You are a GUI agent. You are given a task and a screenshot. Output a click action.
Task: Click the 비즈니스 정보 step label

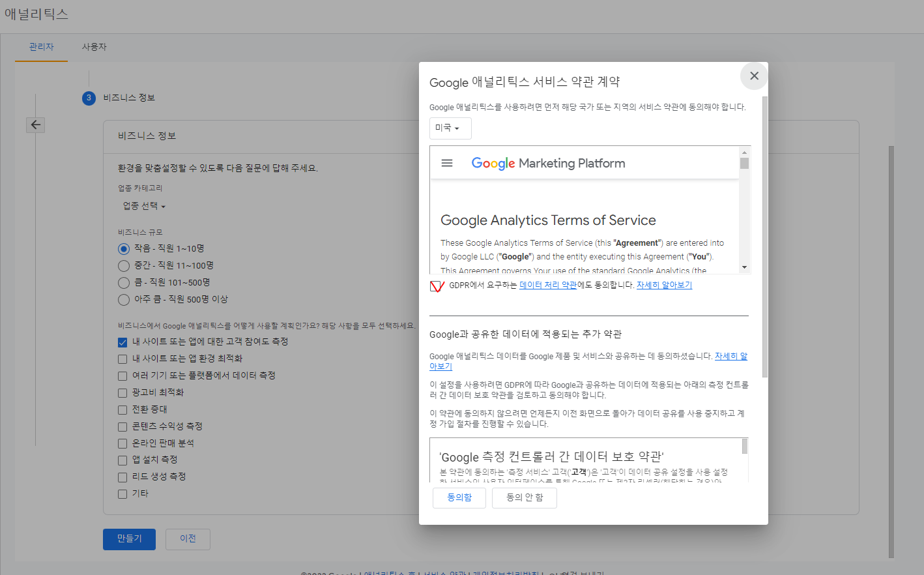129,98
